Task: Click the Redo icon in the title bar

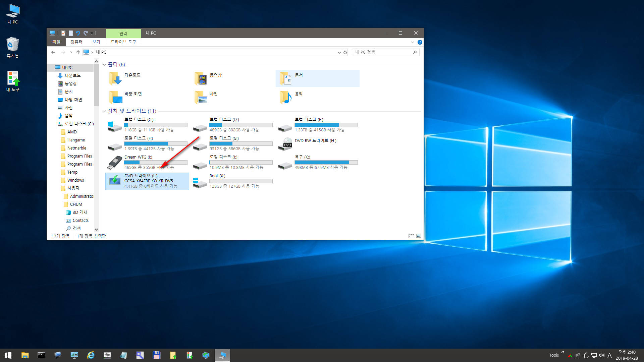Action: pos(86,33)
